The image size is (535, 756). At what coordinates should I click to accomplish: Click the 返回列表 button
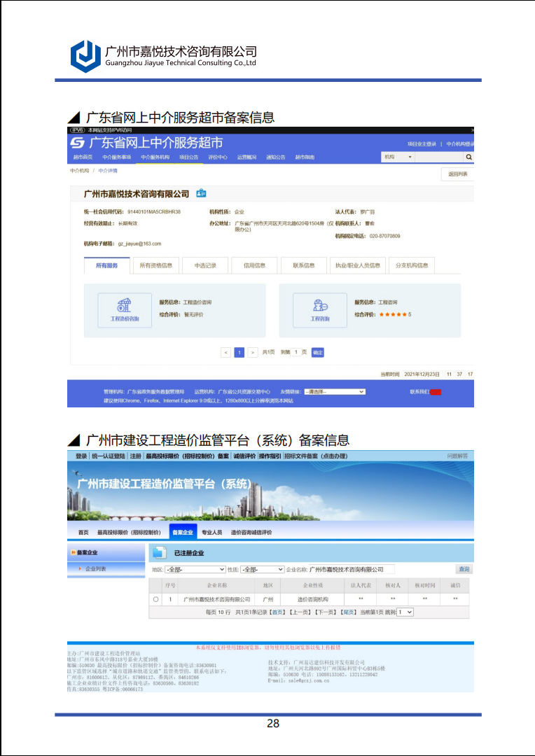tap(458, 174)
